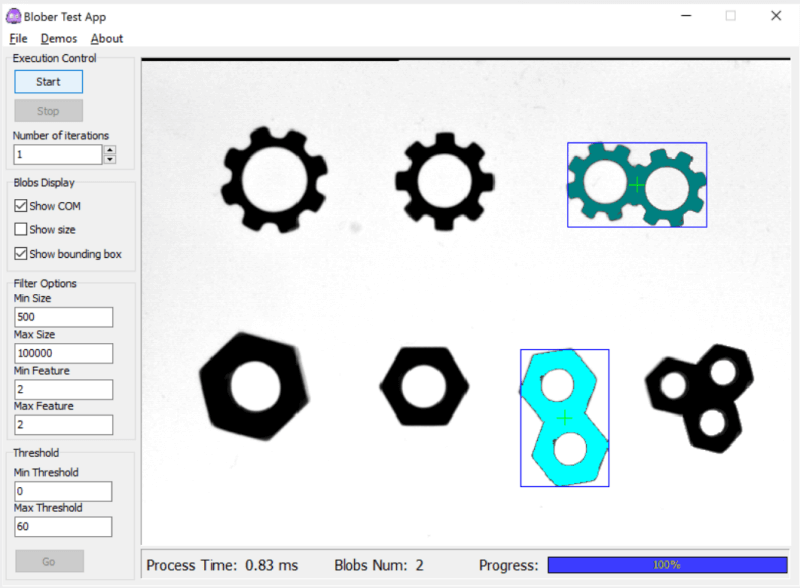Screen dimensions: 800x588
Task: Focus the Max Feature text box
Action: [x=63, y=425]
